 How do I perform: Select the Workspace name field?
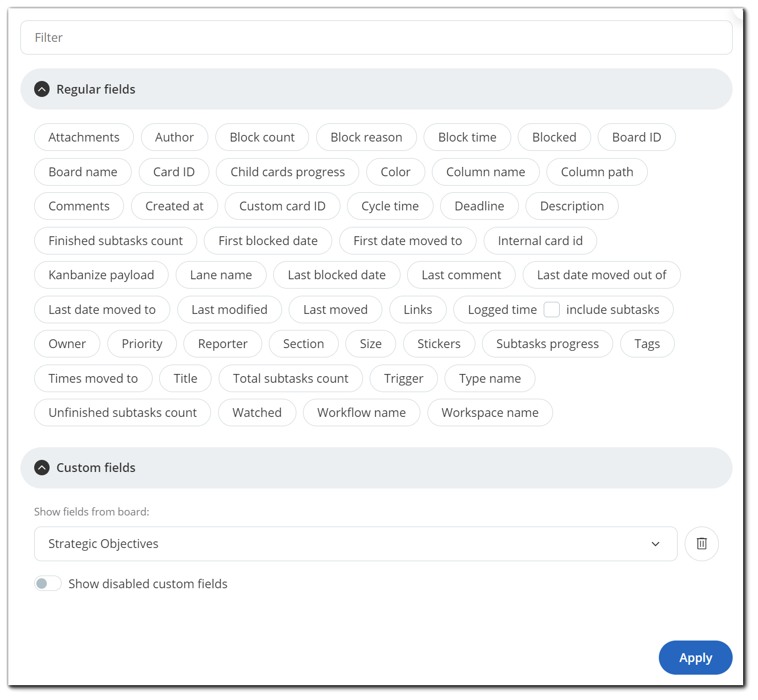[x=490, y=413]
